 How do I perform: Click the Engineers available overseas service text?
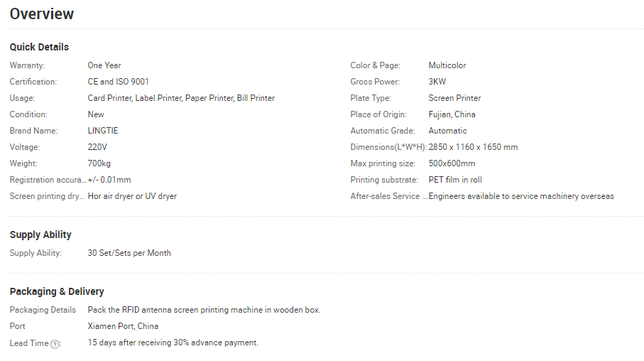pyautogui.click(x=521, y=196)
